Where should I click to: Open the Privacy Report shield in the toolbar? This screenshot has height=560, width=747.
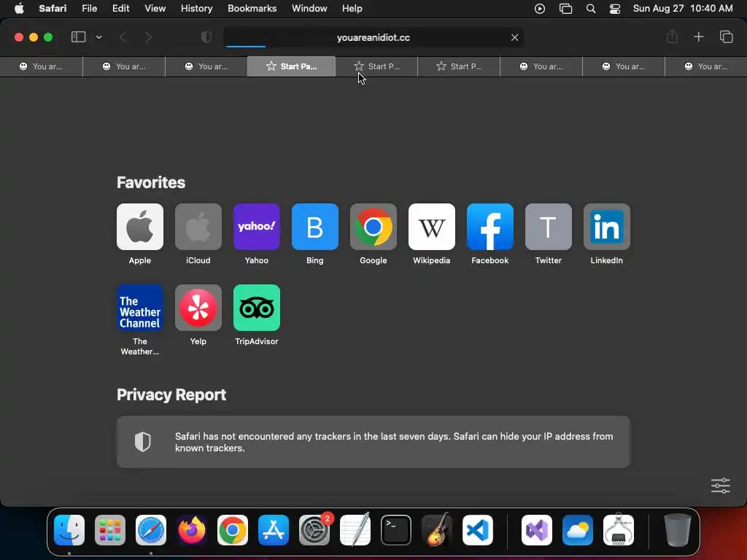[x=206, y=37]
